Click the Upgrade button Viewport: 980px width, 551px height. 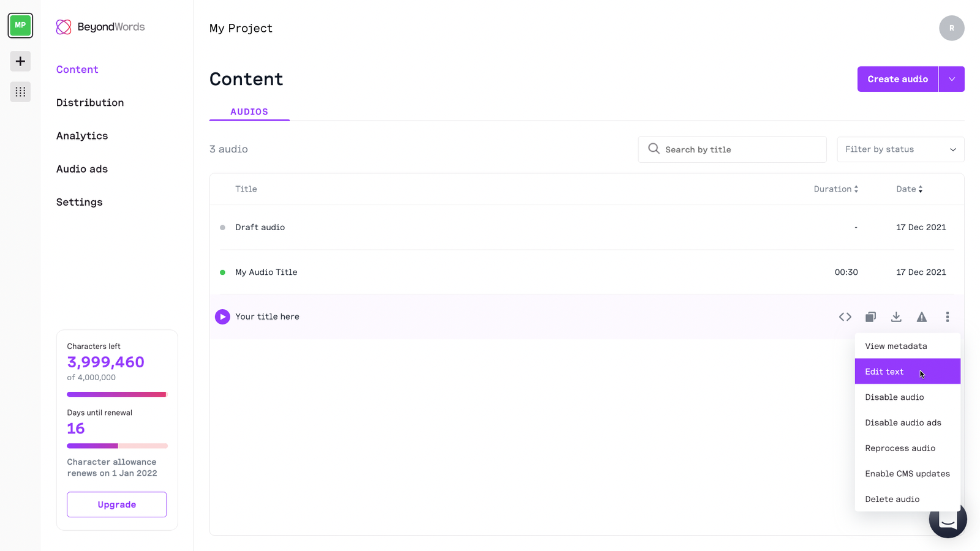[117, 504]
